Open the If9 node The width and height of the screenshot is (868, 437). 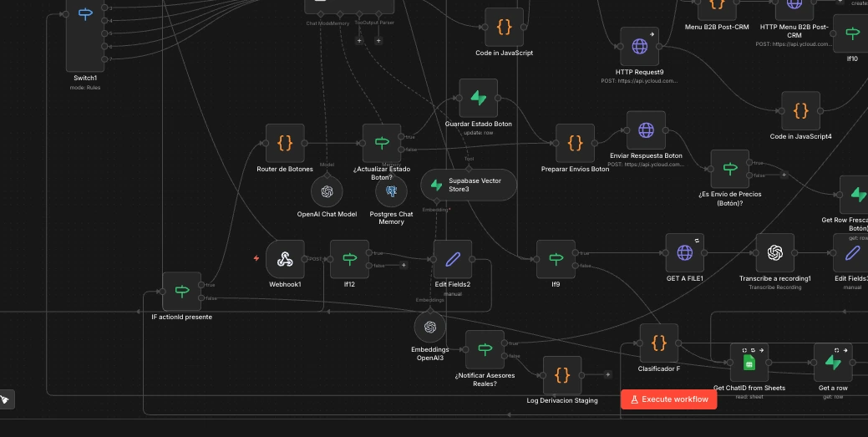coord(556,259)
